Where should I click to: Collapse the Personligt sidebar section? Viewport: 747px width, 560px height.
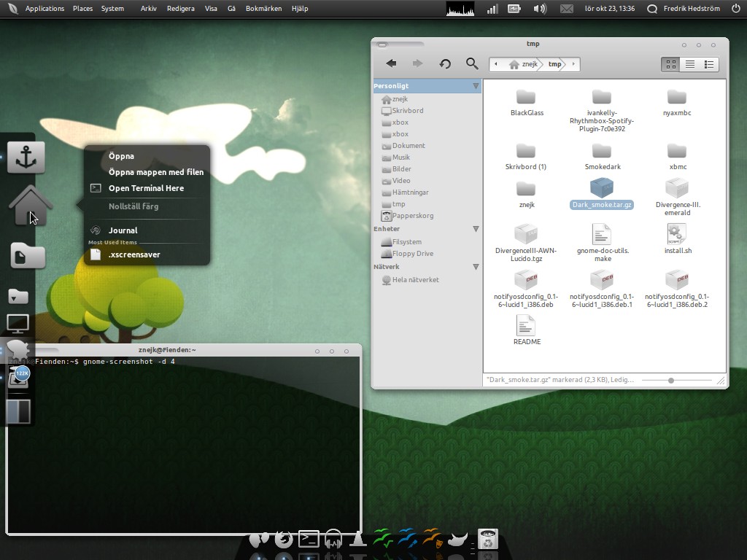(x=476, y=86)
